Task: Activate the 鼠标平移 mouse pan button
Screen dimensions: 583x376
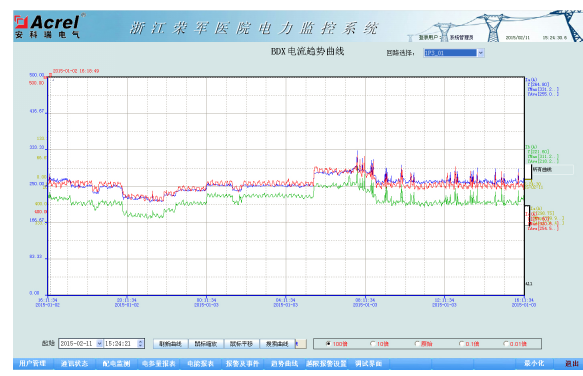Action: [241, 344]
